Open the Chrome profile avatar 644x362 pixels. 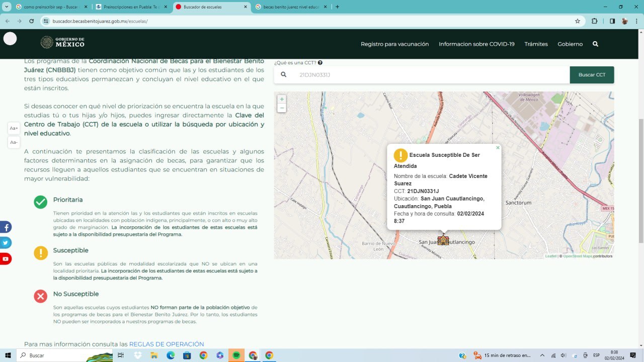(624, 21)
